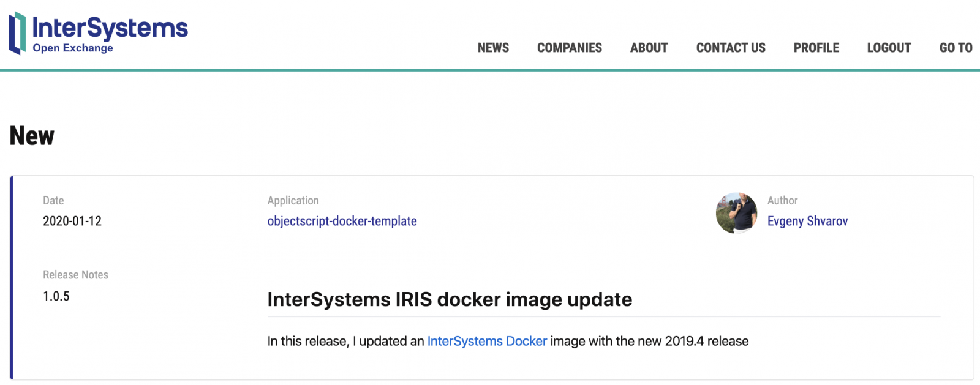Click the 'Author' label
Viewport: 980px width, 385px height.
783,200
